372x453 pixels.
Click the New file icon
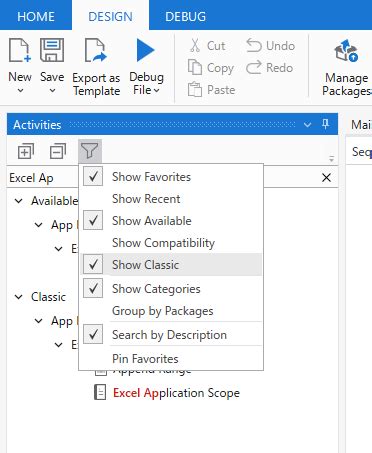pyautogui.click(x=19, y=50)
